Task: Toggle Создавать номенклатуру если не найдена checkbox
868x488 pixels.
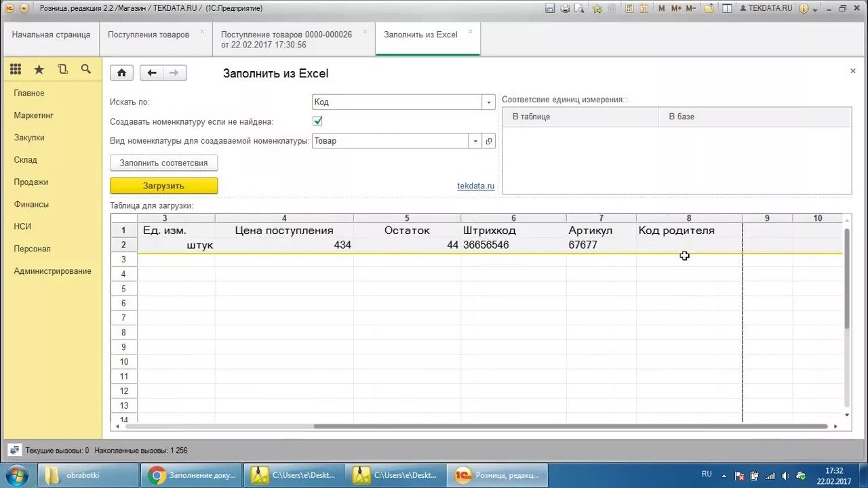Action: click(x=317, y=121)
